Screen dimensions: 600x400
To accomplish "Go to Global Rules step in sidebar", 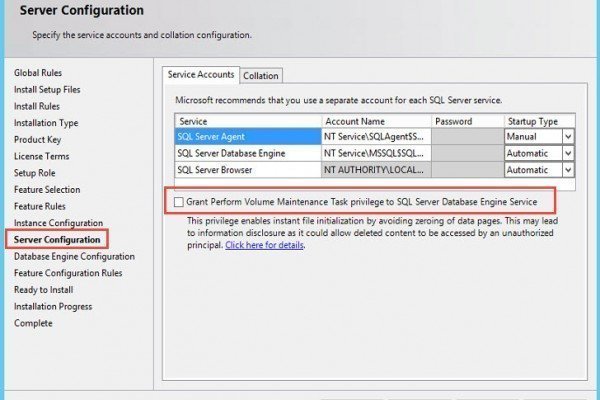I will point(38,73).
